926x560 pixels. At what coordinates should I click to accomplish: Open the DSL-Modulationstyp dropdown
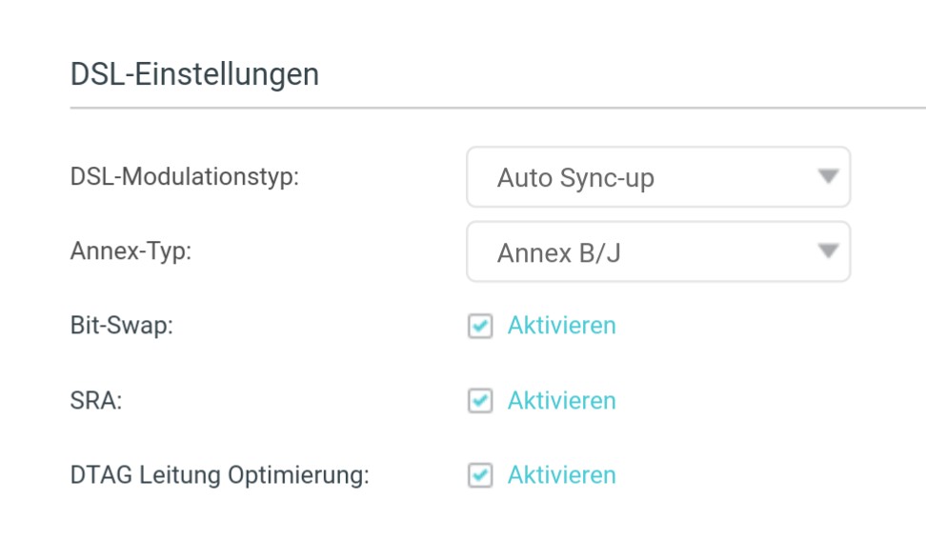657,177
